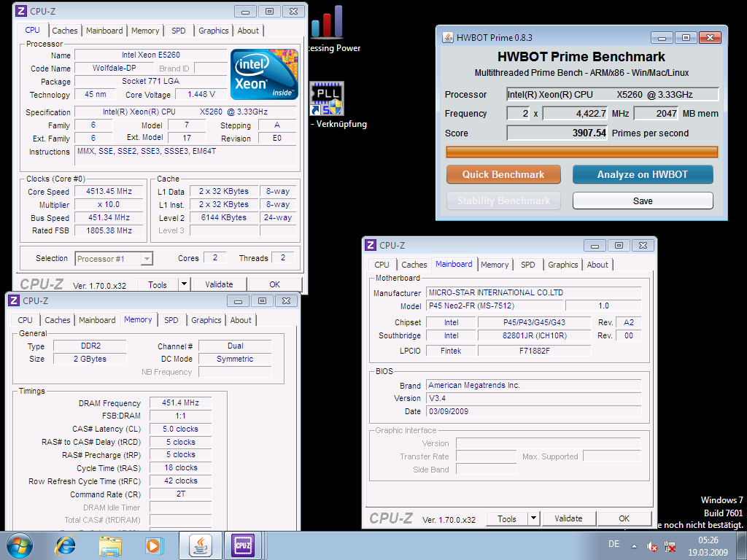Screen dimensions: 747x560
Task: Click the Bus Speed 451.34 MHz value
Action: 109,217
